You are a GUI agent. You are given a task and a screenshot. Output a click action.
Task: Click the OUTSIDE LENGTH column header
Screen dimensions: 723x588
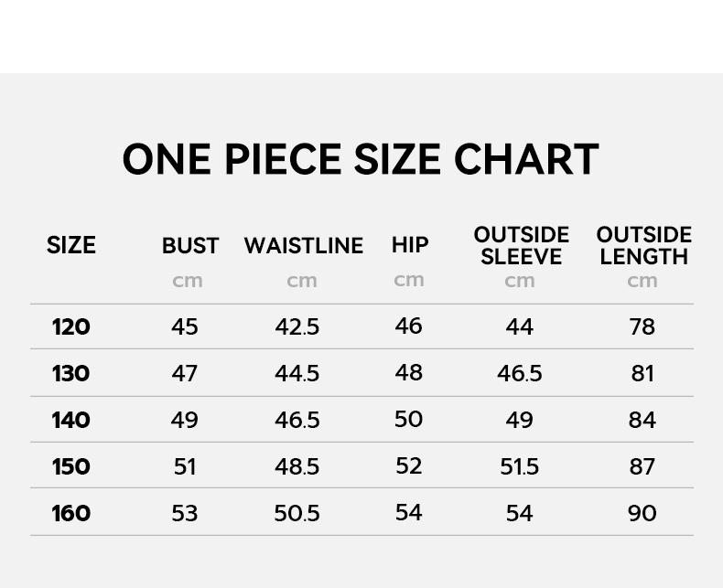[x=643, y=246]
